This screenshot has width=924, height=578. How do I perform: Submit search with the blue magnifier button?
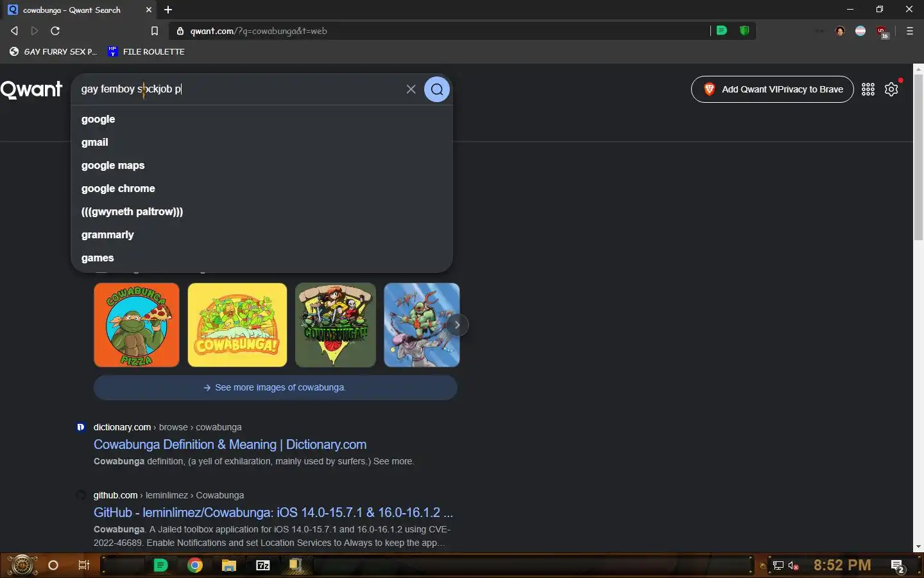point(437,89)
